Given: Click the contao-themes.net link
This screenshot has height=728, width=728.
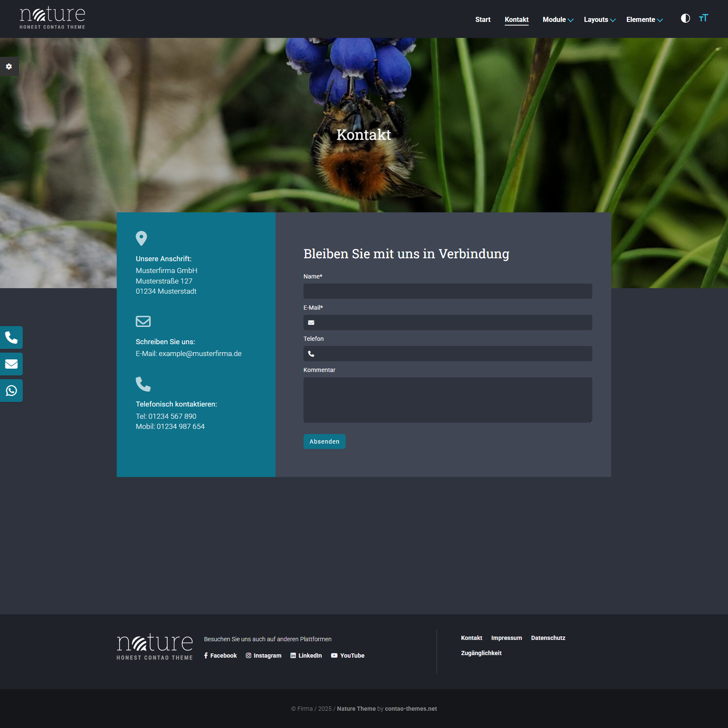Looking at the screenshot, I should [411, 709].
